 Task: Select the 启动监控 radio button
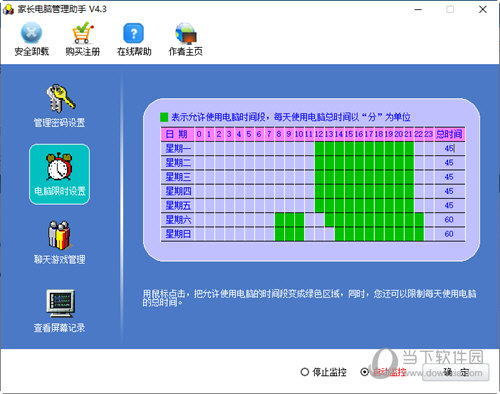click(365, 372)
